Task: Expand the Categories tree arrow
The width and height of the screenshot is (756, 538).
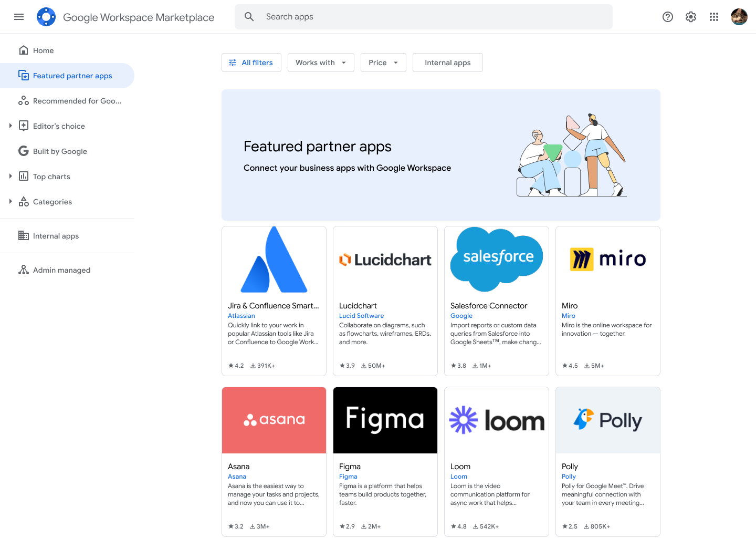Action: click(10, 201)
